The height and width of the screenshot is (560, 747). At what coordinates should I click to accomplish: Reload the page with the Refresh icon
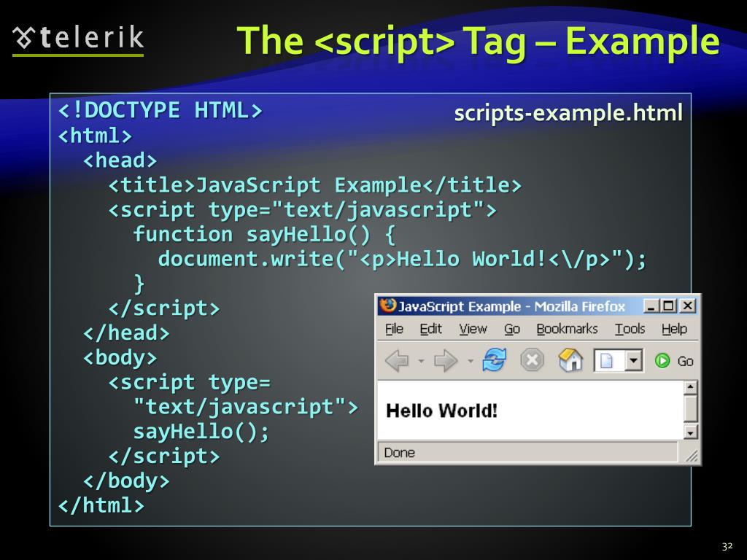coord(494,359)
